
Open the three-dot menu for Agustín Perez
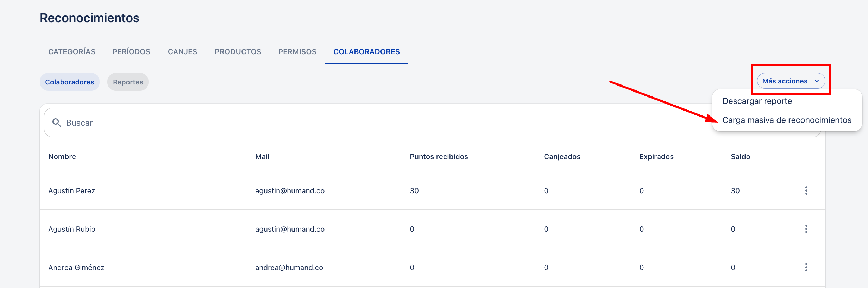coord(806,190)
